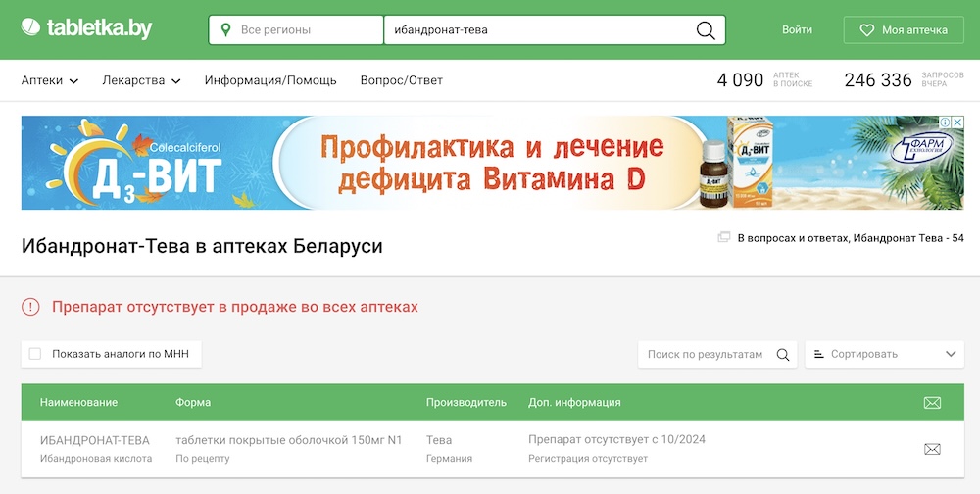Click the magnifier icon in the main search bar
Image resolution: width=980 pixels, height=494 pixels.
click(706, 30)
